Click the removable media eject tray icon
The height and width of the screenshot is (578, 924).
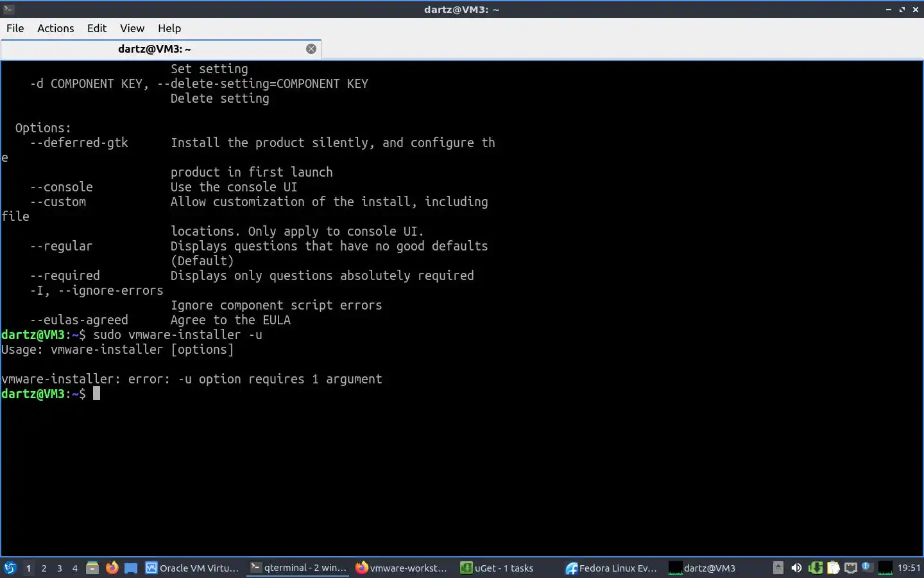778,568
